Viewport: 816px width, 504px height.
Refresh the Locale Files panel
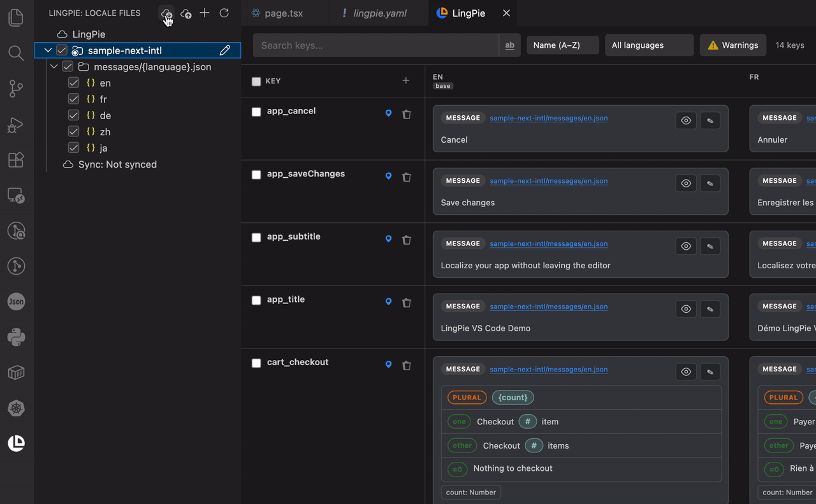(224, 13)
